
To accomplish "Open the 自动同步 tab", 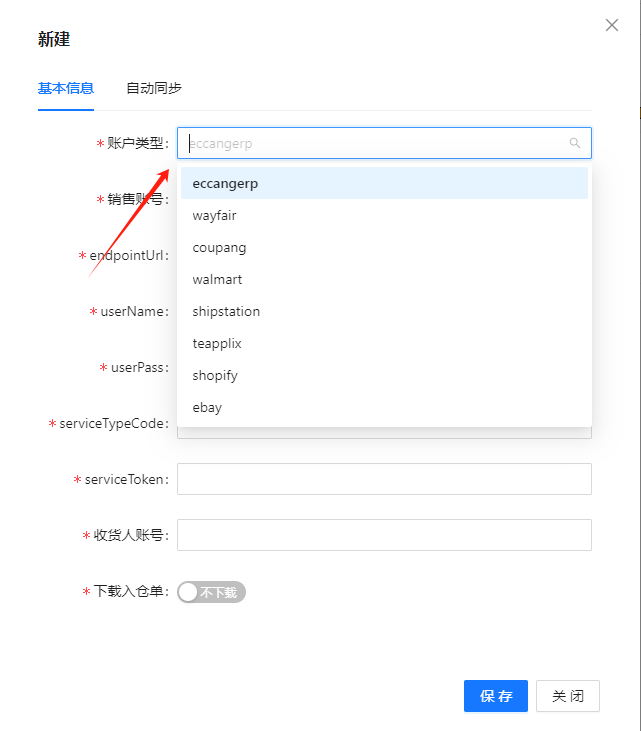I will tap(154, 88).
